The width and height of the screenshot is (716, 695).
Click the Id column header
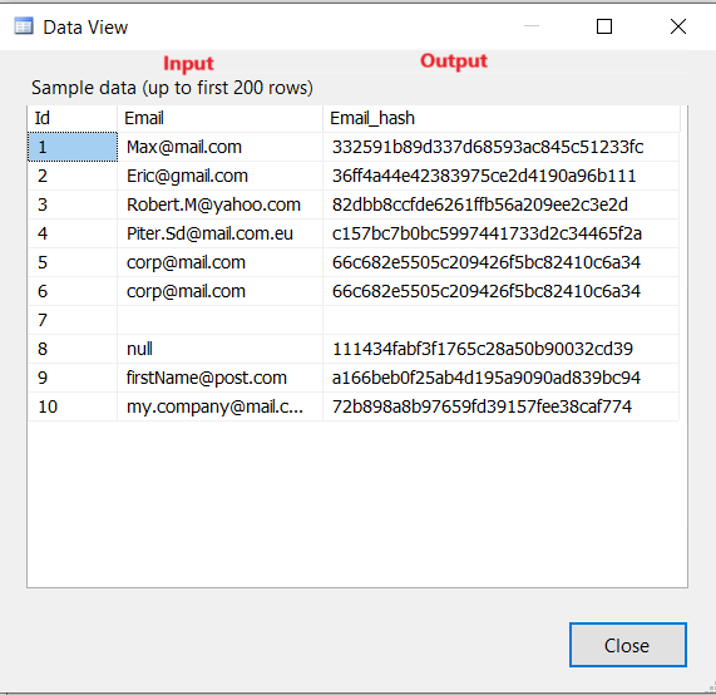point(71,118)
